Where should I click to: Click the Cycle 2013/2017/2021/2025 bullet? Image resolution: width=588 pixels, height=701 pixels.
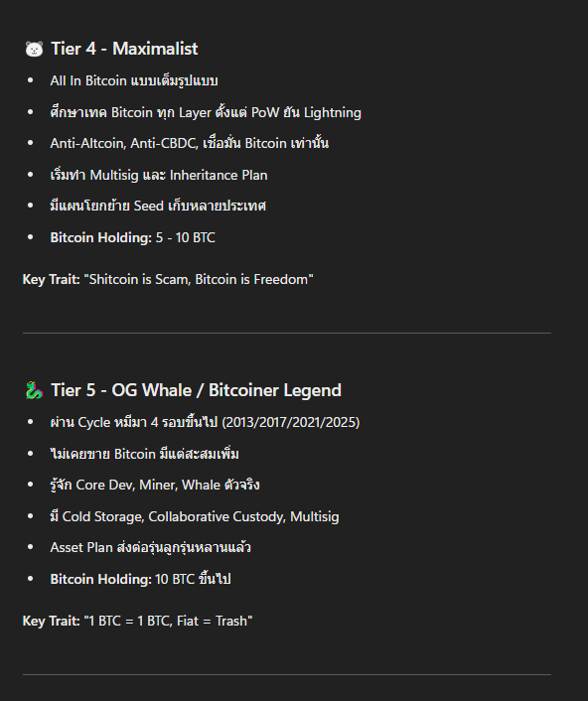click(205, 422)
